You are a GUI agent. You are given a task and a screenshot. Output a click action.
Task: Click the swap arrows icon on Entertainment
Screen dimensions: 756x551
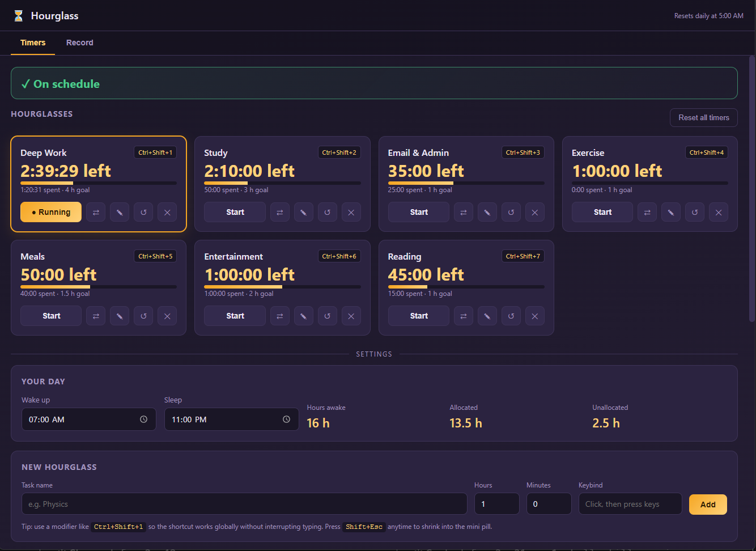coord(279,316)
